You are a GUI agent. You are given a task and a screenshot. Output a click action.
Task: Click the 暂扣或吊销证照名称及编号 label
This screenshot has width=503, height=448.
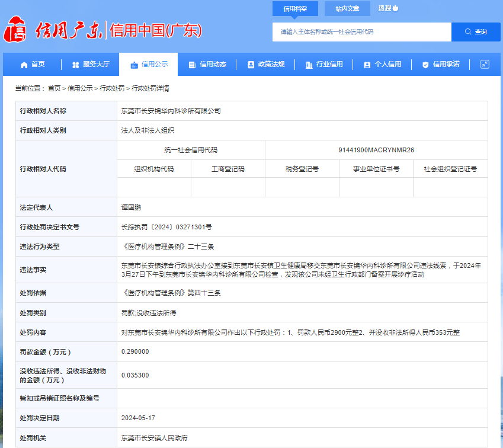pos(60,398)
